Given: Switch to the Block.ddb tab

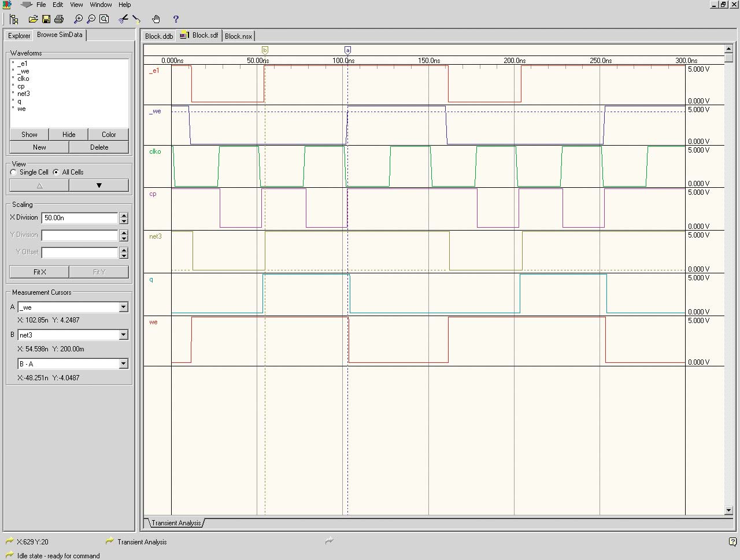Looking at the screenshot, I should tap(159, 36).
